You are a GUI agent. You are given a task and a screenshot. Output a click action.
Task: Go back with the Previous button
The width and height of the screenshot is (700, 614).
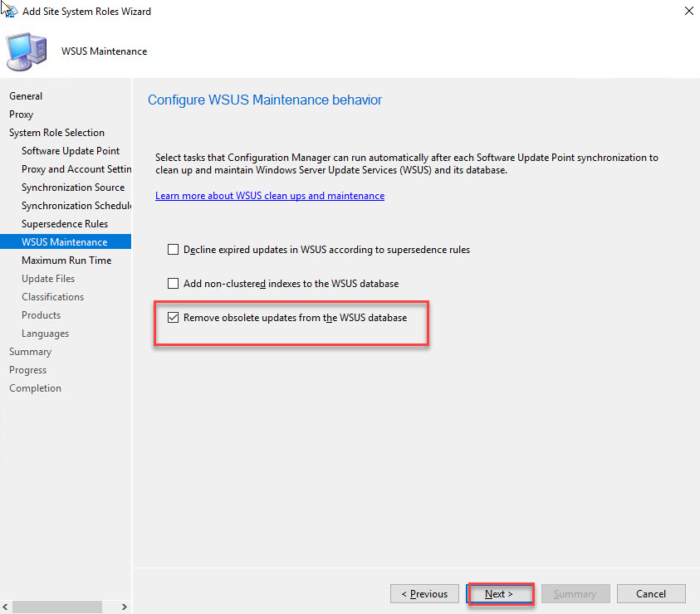[424, 594]
